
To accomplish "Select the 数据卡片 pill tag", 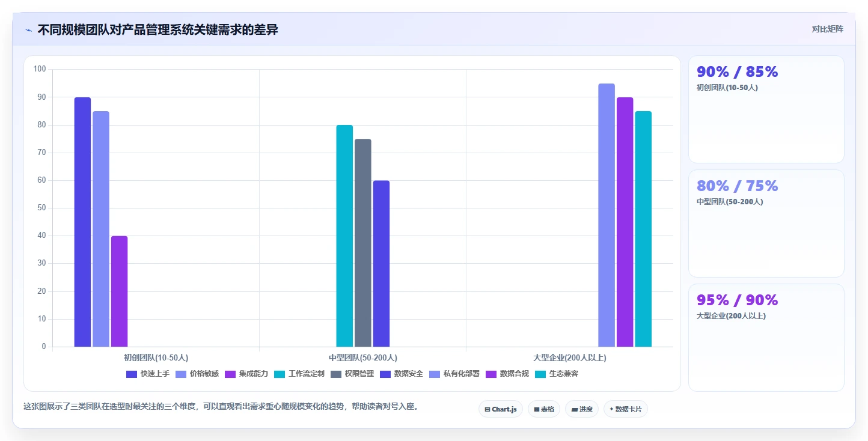I will [626, 409].
